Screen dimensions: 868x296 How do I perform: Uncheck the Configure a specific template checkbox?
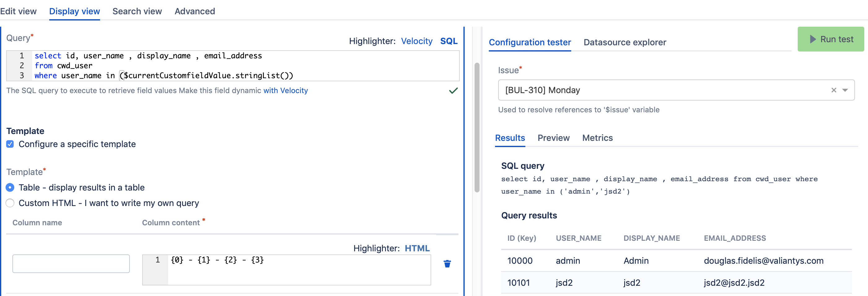point(10,144)
